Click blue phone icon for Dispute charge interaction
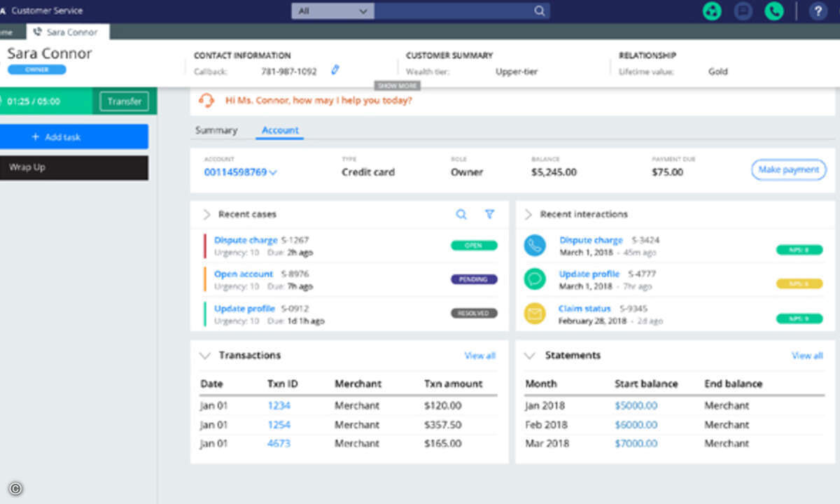This screenshot has width=840, height=504. pyautogui.click(x=535, y=245)
